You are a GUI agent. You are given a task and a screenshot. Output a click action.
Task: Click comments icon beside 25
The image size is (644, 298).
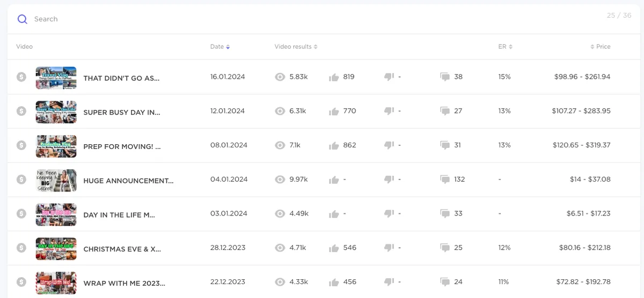click(x=444, y=248)
